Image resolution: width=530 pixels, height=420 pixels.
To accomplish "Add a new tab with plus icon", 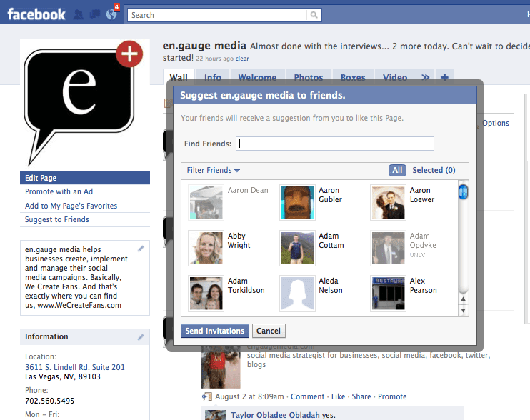I will click(444, 77).
